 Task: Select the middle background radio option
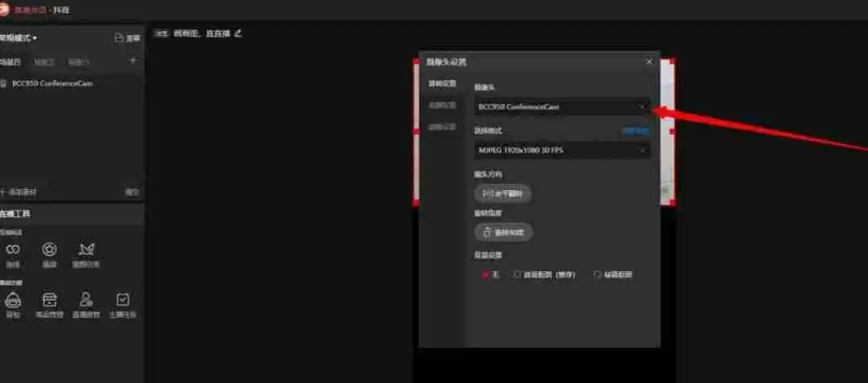[518, 275]
